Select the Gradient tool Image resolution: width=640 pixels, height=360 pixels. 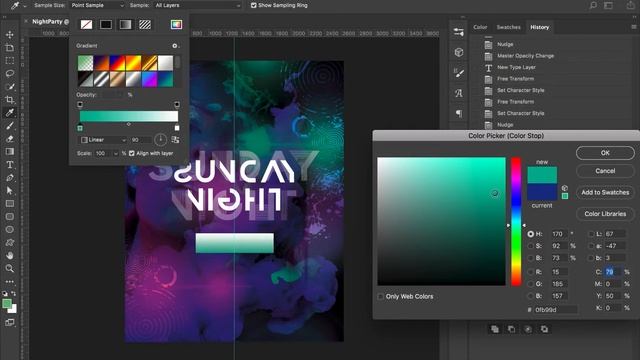(10, 151)
